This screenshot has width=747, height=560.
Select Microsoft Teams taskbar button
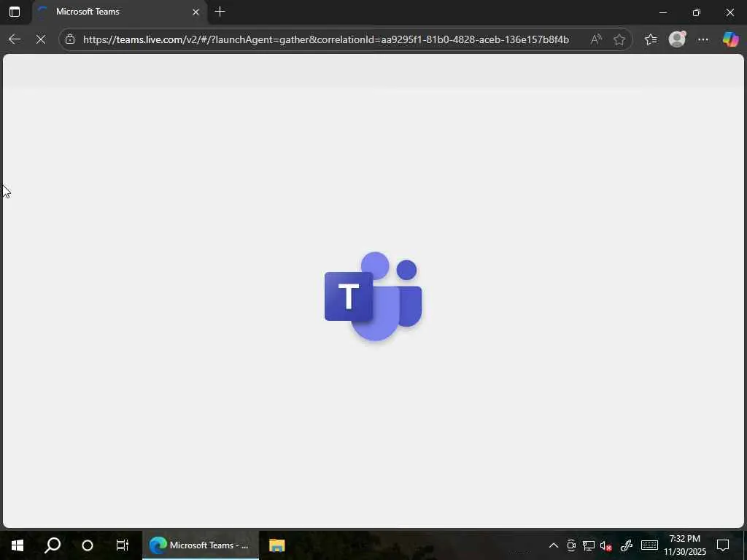click(201, 545)
